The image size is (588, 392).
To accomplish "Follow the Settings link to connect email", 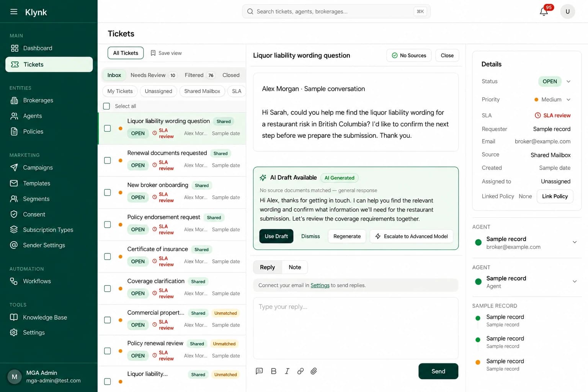I will [x=320, y=285].
